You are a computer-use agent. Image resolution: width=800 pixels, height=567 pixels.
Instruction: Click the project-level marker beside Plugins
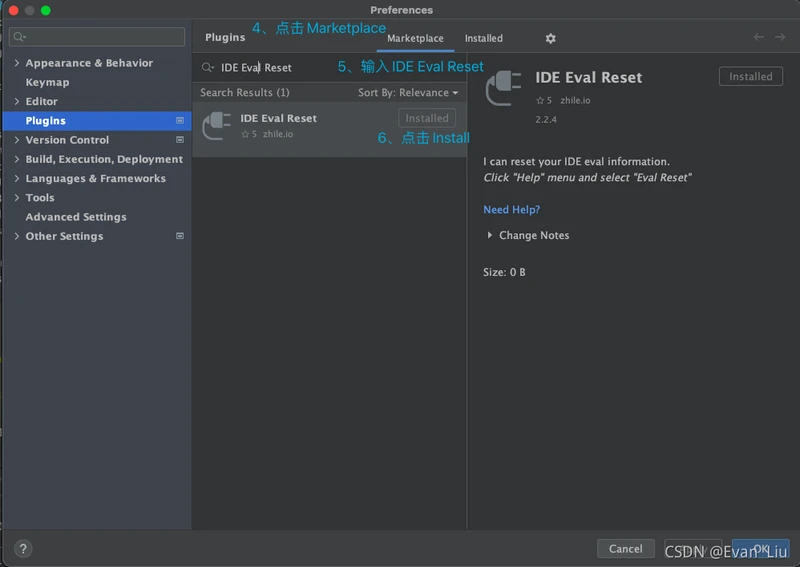click(180, 120)
